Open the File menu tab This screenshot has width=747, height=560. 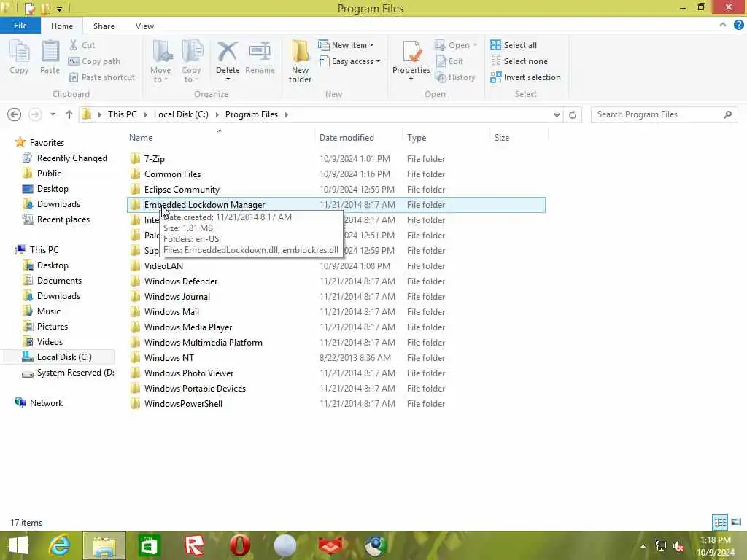(x=20, y=26)
